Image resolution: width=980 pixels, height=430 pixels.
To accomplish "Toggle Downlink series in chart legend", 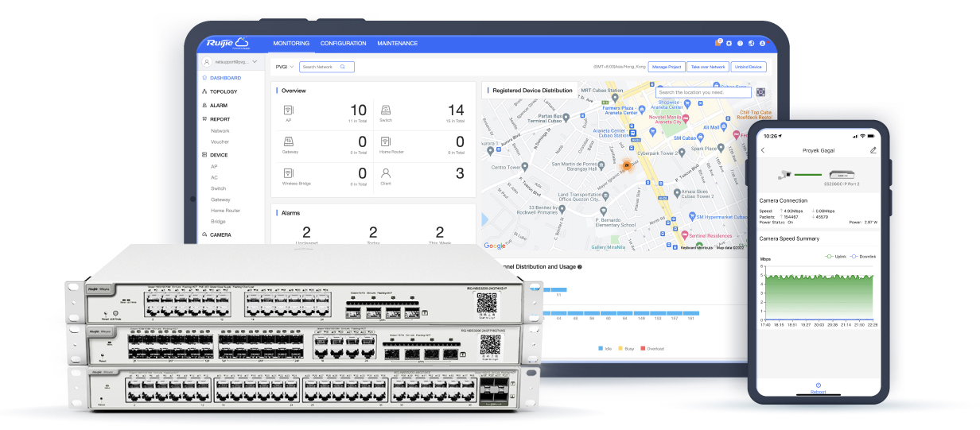I will 862,256.
